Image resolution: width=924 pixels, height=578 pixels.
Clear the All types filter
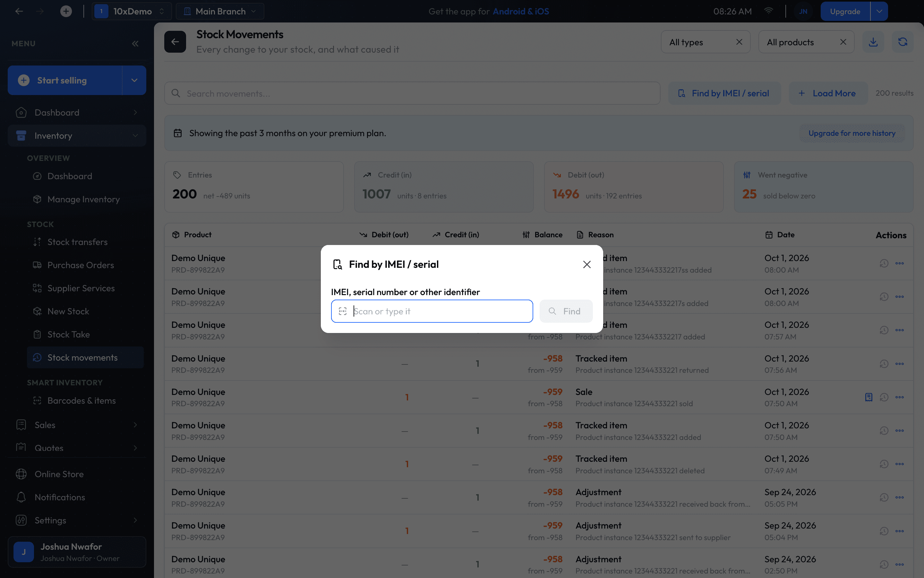click(x=739, y=42)
